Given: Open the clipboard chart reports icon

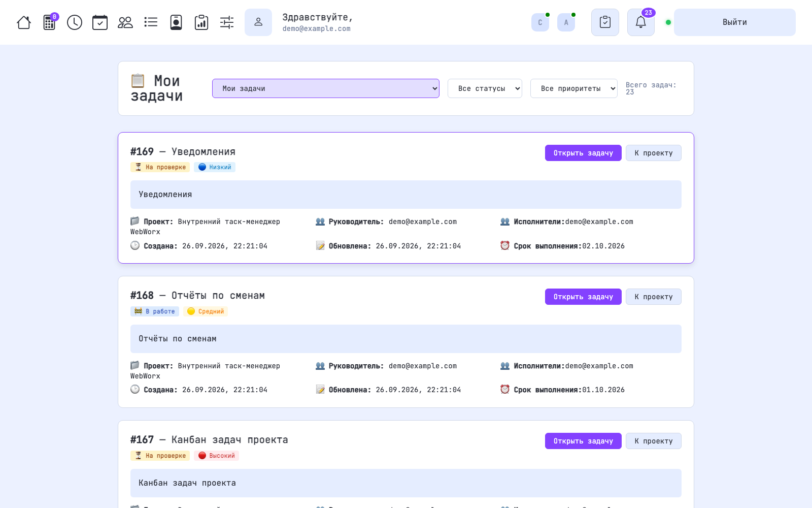Looking at the screenshot, I should coord(201,22).
